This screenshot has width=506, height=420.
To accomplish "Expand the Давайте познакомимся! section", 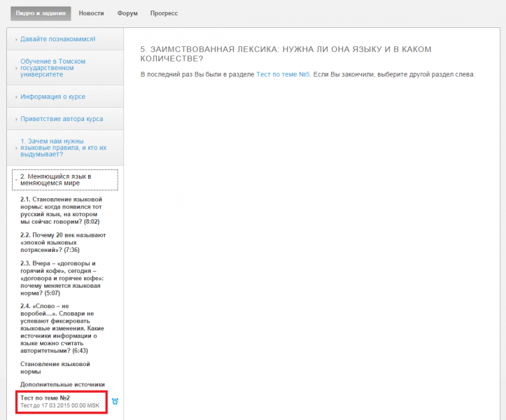I will 65,39.
